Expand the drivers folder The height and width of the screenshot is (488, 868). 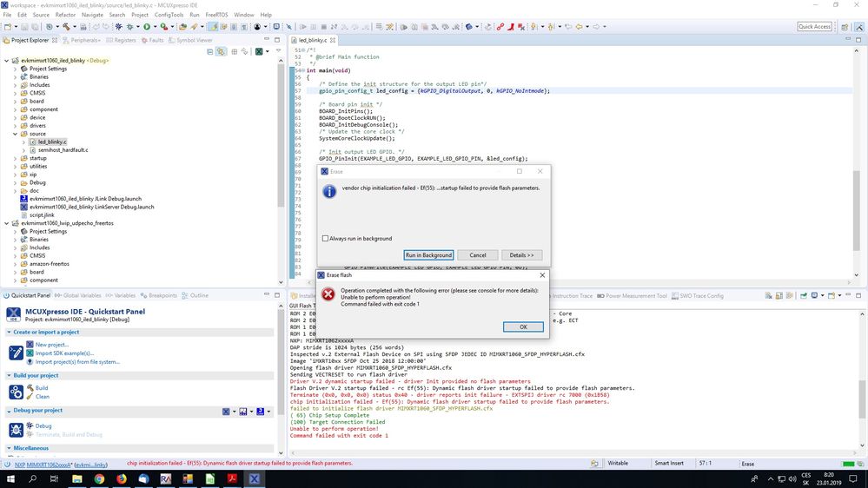point(16,126)
